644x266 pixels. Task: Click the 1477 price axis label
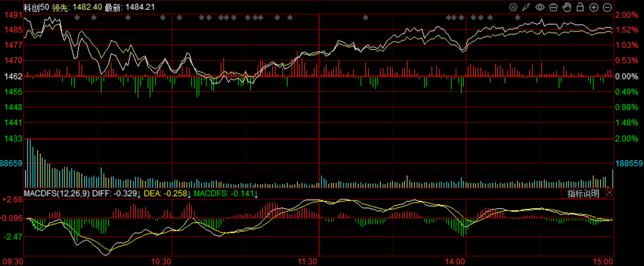tap(14, 45)
